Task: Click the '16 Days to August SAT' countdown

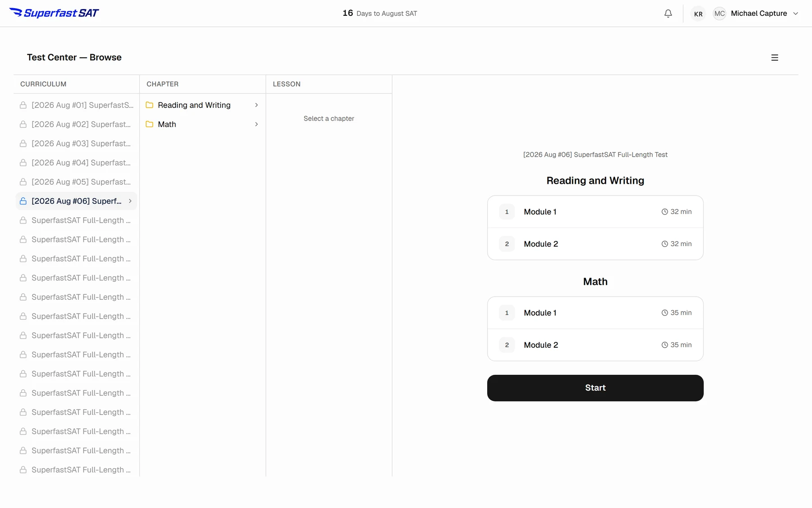Action: pyautogui.click(x=380, y=14)
